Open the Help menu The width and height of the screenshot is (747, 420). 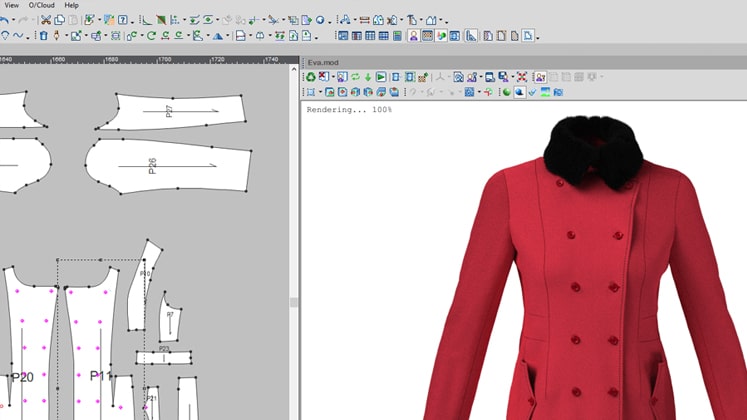point(71,5)
